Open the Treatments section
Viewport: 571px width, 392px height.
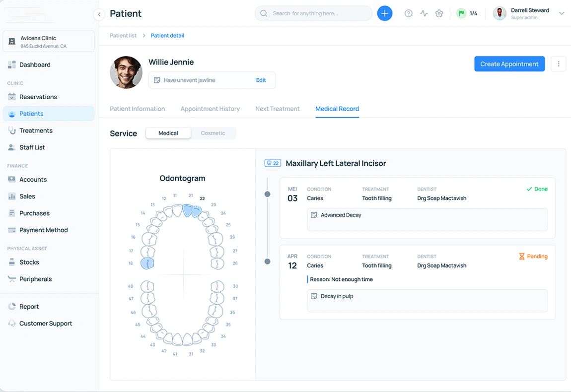(x=36, y=131)
